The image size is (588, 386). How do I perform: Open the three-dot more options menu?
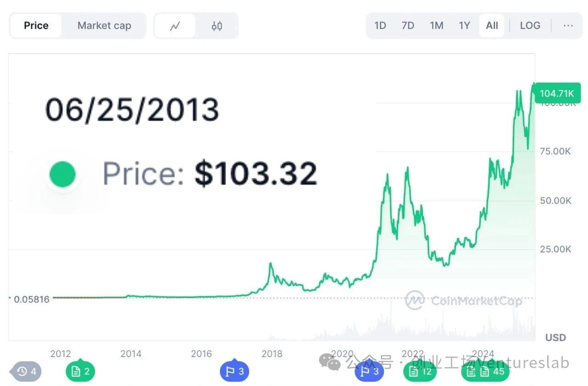pos(568,26)
